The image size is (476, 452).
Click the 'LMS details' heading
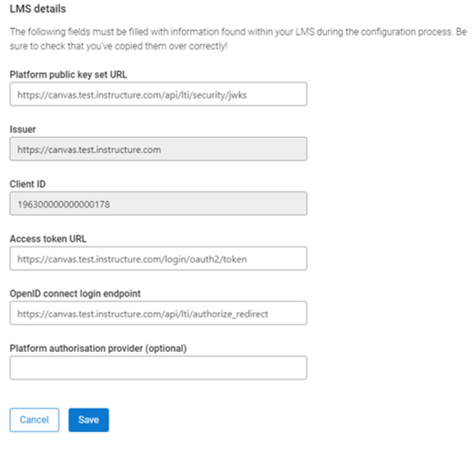point(38,9)
